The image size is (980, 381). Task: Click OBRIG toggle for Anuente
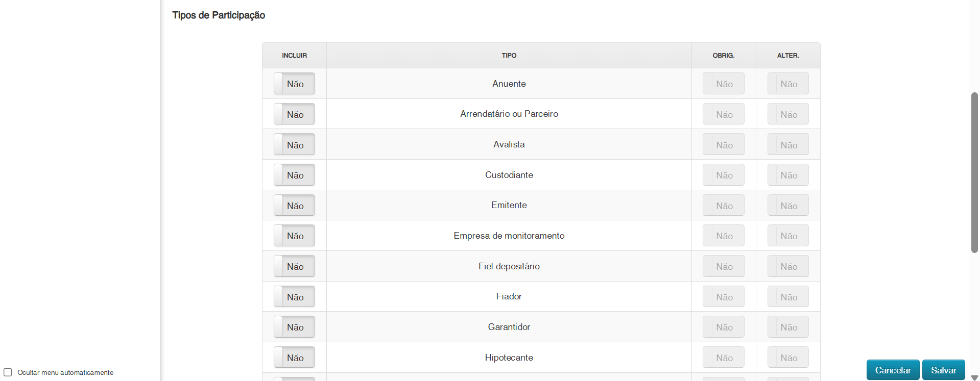pos(723,83)
